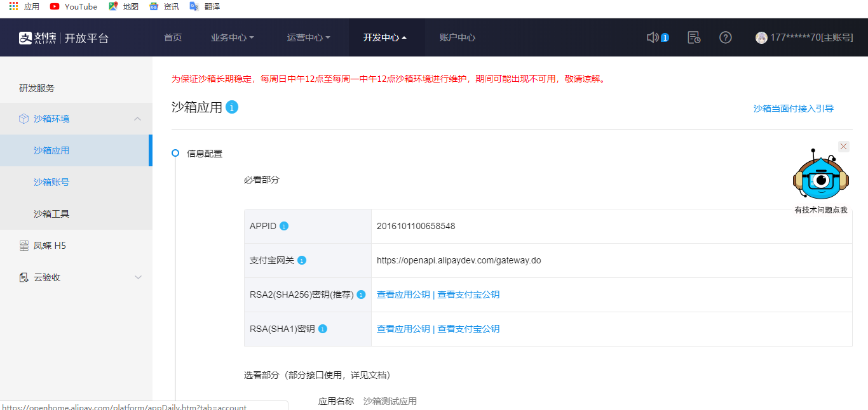Close the tech support mascot widget
Image resolution: width=868 pixels, height=410 pixels.
(844, 147)
